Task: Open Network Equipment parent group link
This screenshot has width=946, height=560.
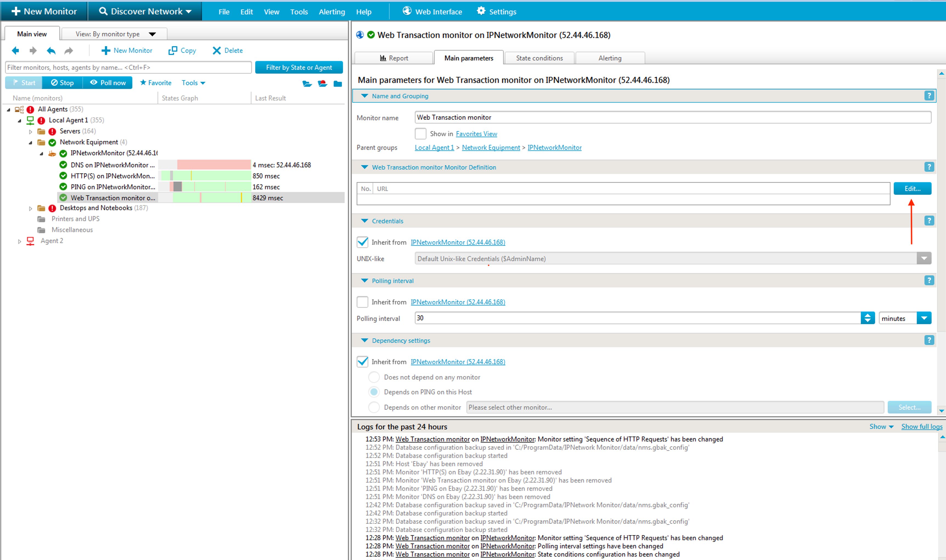Action: 491,148
